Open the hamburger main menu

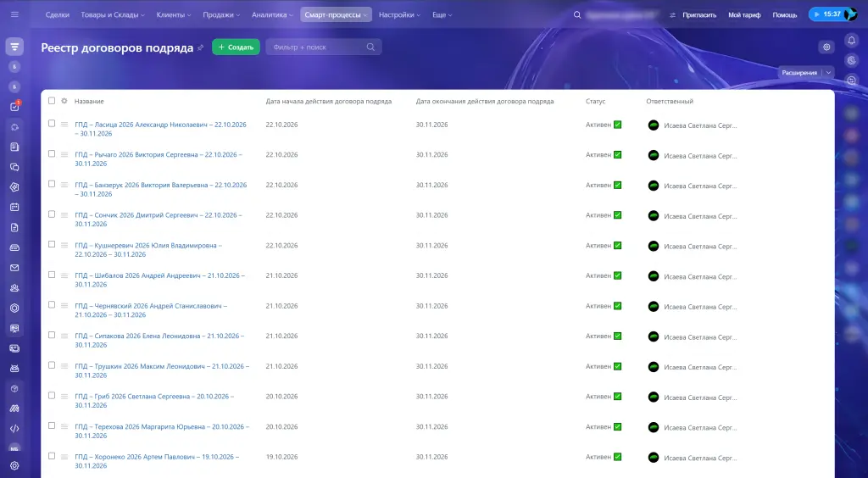[14, 14]
